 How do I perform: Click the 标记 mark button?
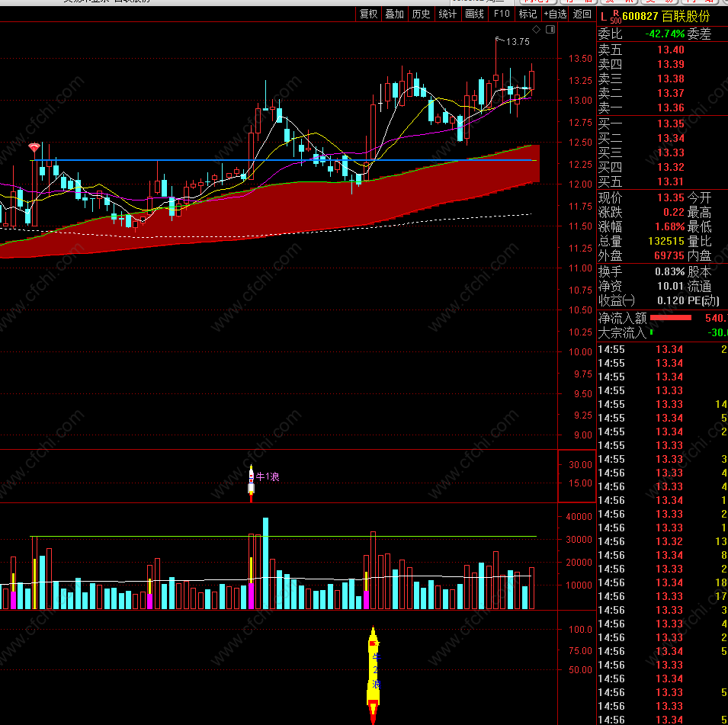pos(528,14)
